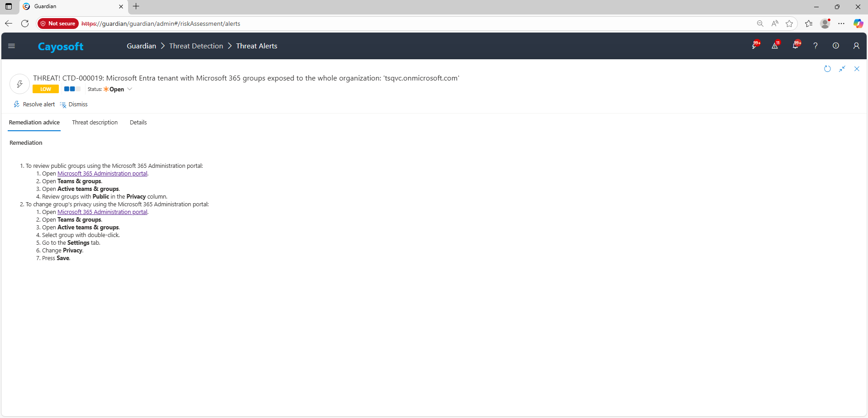Dismiss the threat alert

point(74,104)
